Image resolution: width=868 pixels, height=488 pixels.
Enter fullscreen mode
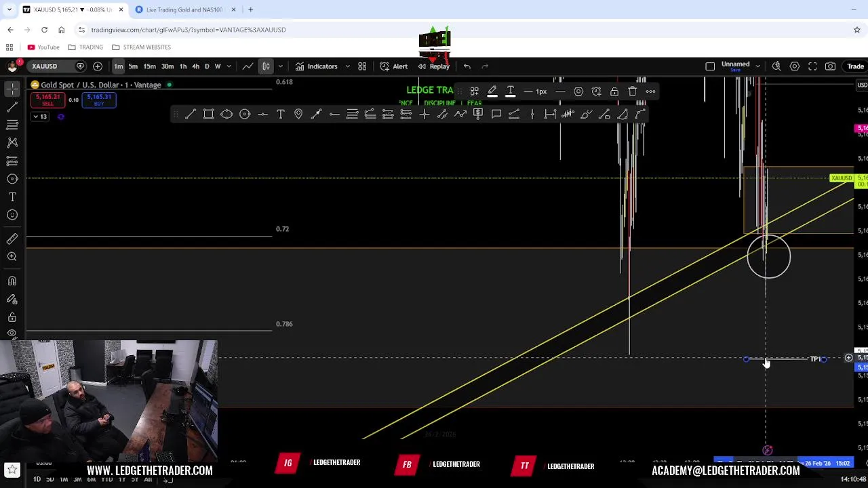(x=812, y=66)
